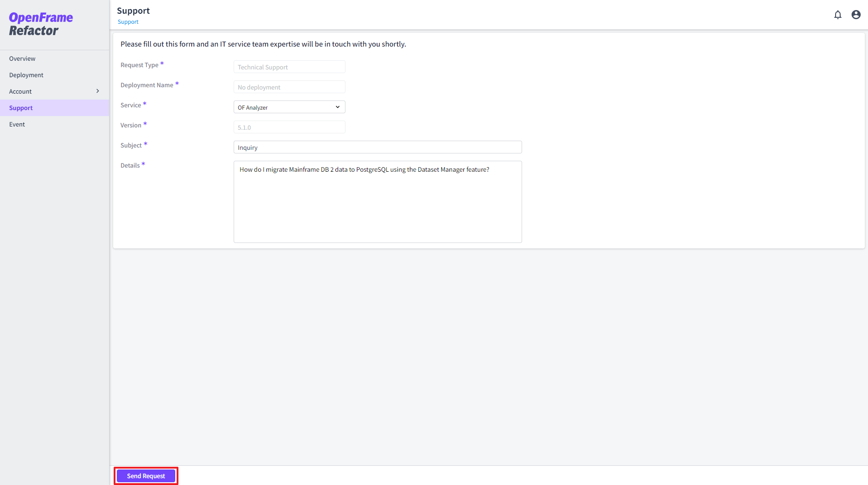Click inside the Details textarea
This screenshot has width=868, height=485.
(x=377, y=201)
